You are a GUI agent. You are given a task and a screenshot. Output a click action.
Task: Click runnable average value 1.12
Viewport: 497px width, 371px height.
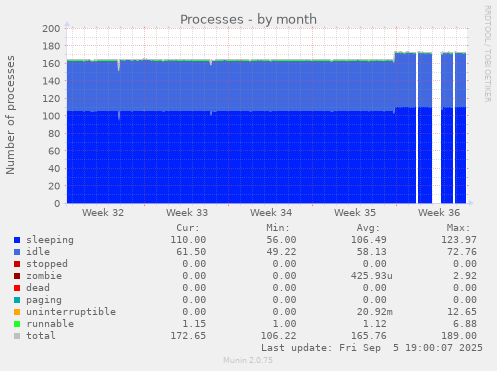click(x=375, y=324)
